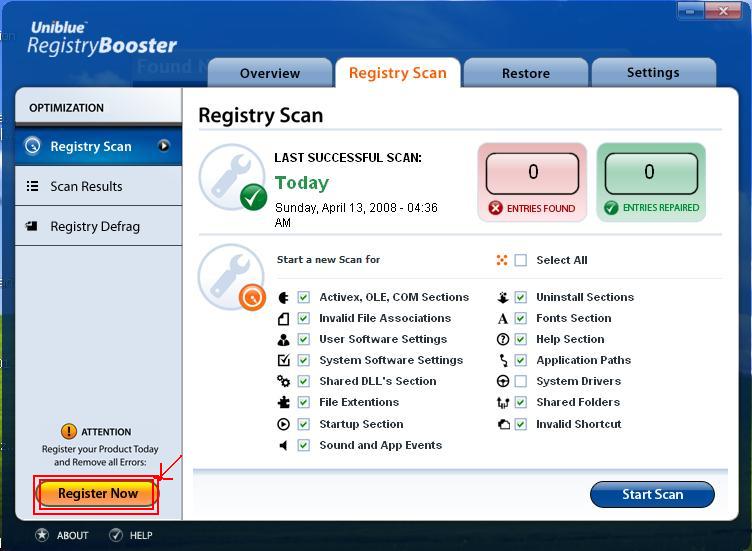Viewport: 752px width, 551px height.
Task: Toggle the Invalid Shortcut checkbox
Action: 520,424
